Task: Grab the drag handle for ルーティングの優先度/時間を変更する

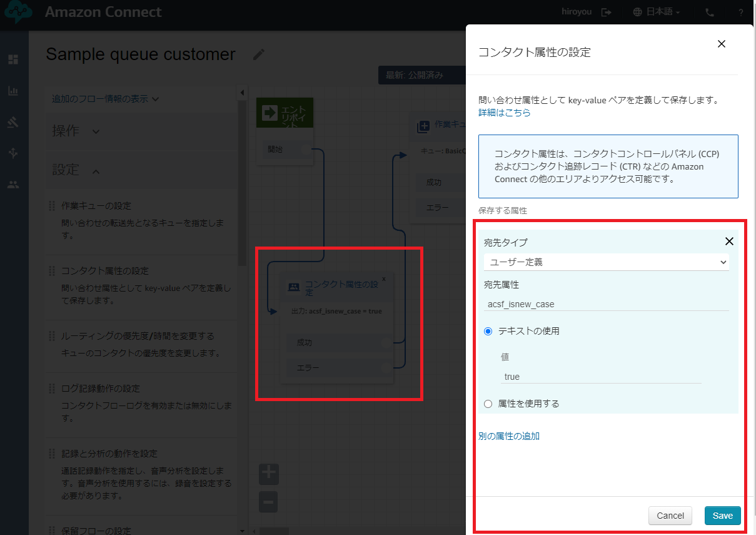Action: 53,336
